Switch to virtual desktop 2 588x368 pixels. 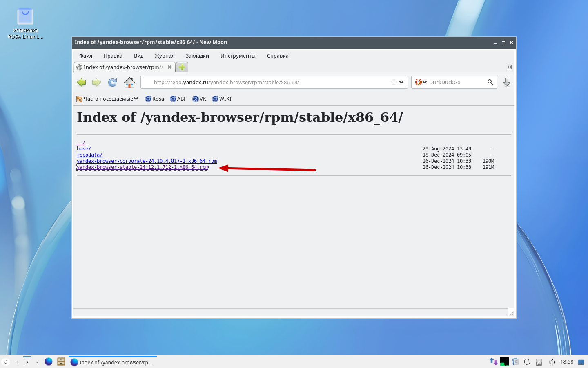coord(27,362)
